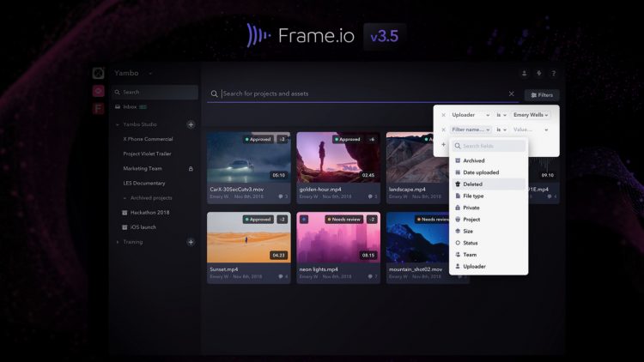Choose Archived filter field
Viewport: 644px width, 362px height.
point(489,161)
